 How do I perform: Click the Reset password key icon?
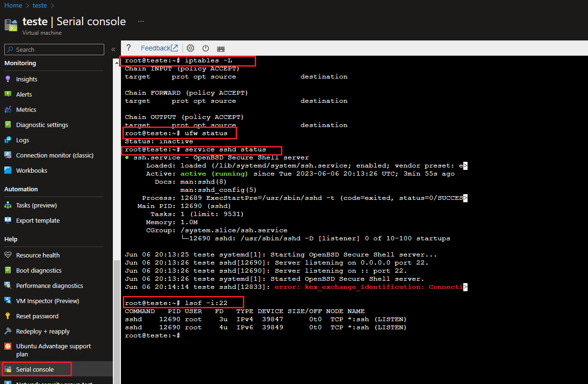point(8,316)
